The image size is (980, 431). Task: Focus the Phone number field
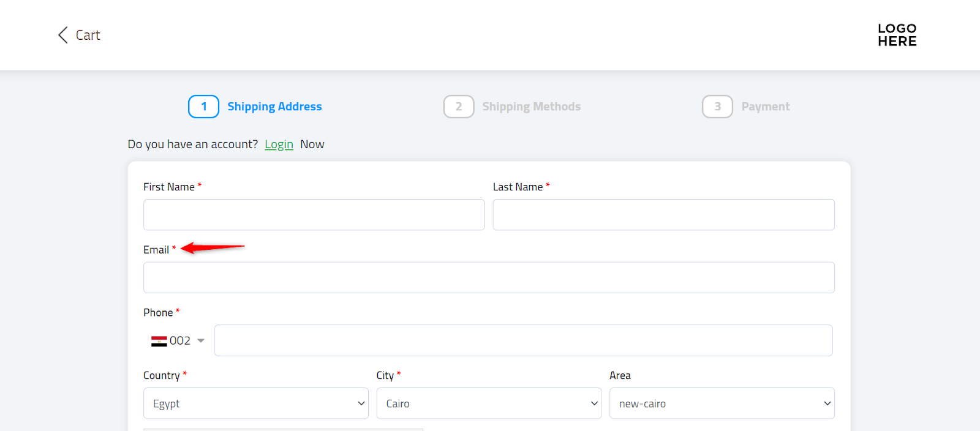tap(523, 340)
